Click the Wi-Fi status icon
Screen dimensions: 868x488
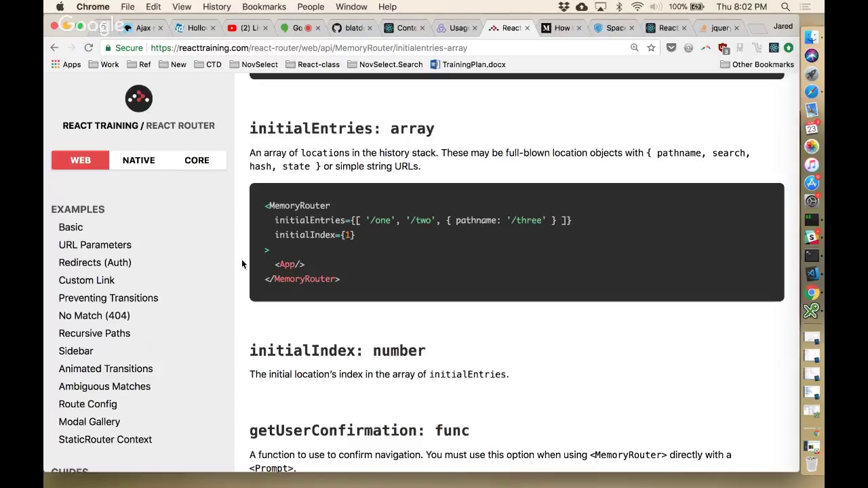[637, 7]
